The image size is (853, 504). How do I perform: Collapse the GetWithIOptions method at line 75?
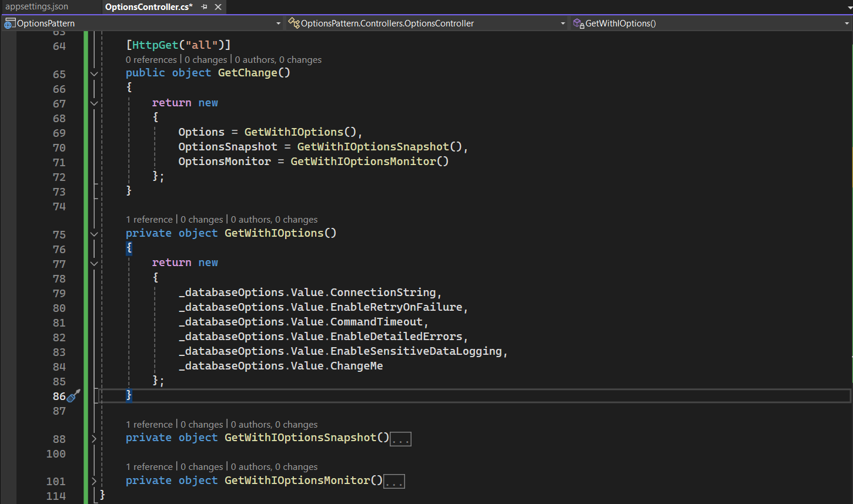[94, 234]
